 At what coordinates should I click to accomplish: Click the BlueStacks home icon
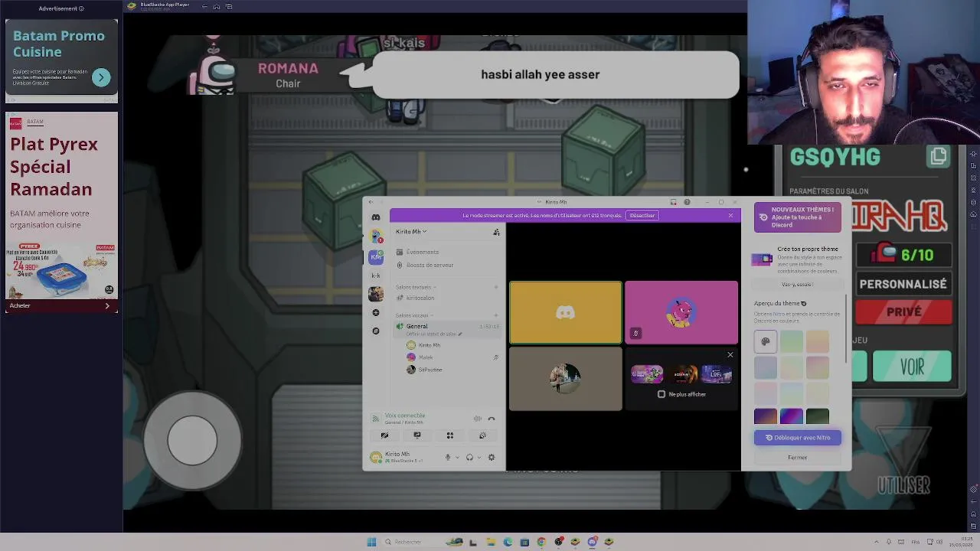point(217,6)
